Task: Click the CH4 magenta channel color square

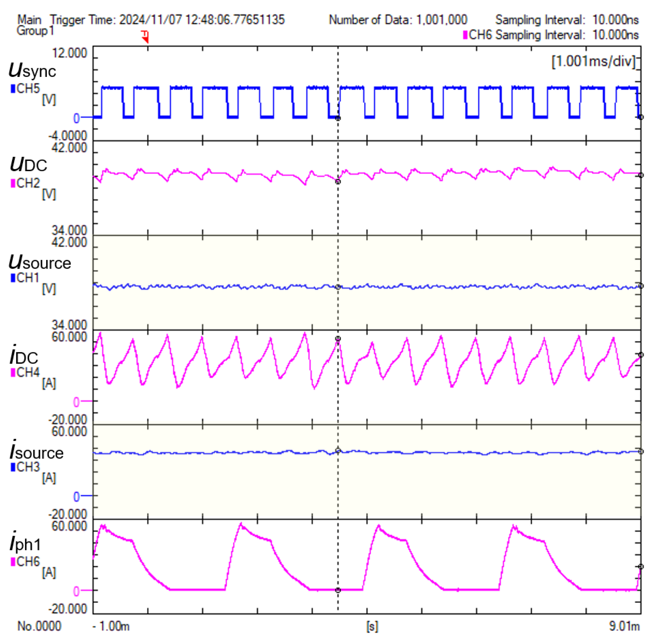Action: [x=13, y=372]
